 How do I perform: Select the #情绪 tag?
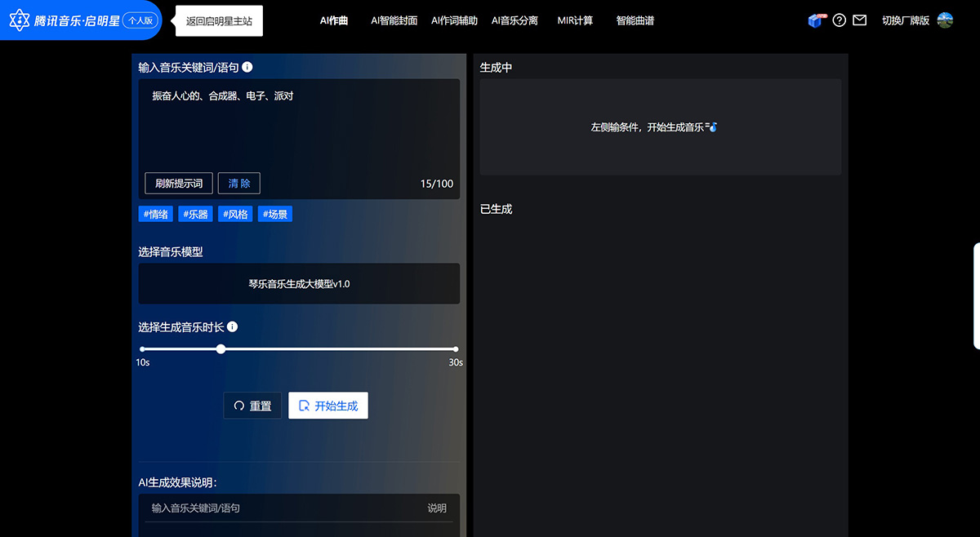[x=155, y=214]
